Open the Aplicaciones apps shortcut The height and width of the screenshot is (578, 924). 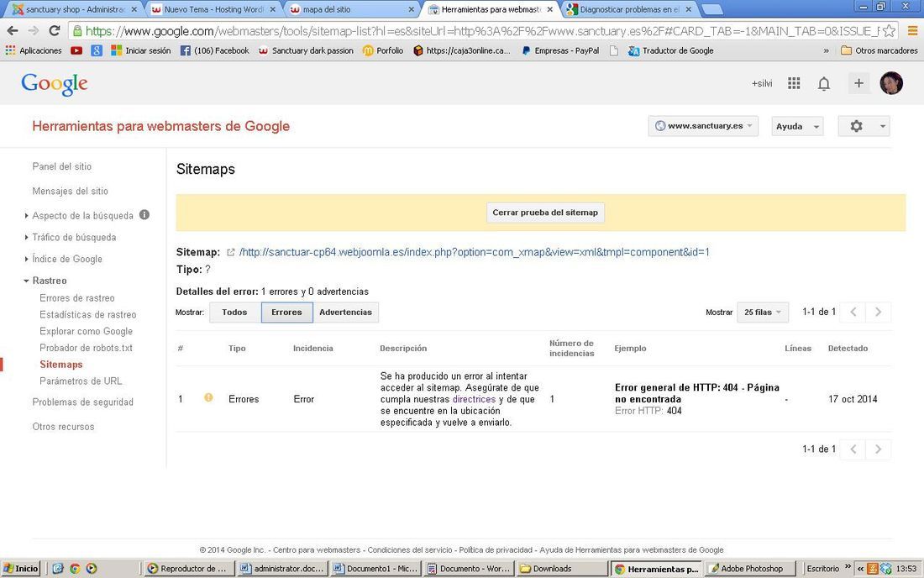34,50
